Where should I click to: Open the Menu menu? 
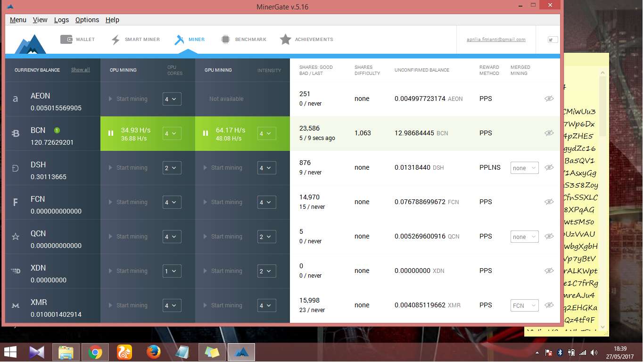click(x=18, y=20)
